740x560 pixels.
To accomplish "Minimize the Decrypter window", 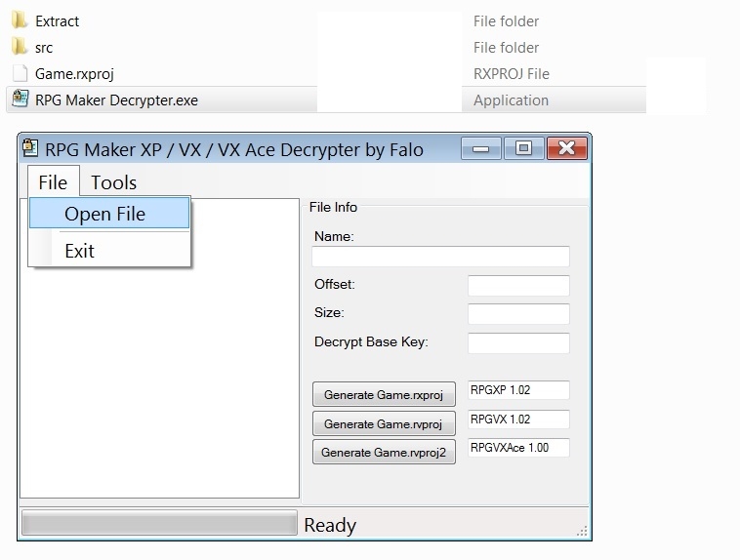I will 481,148.
